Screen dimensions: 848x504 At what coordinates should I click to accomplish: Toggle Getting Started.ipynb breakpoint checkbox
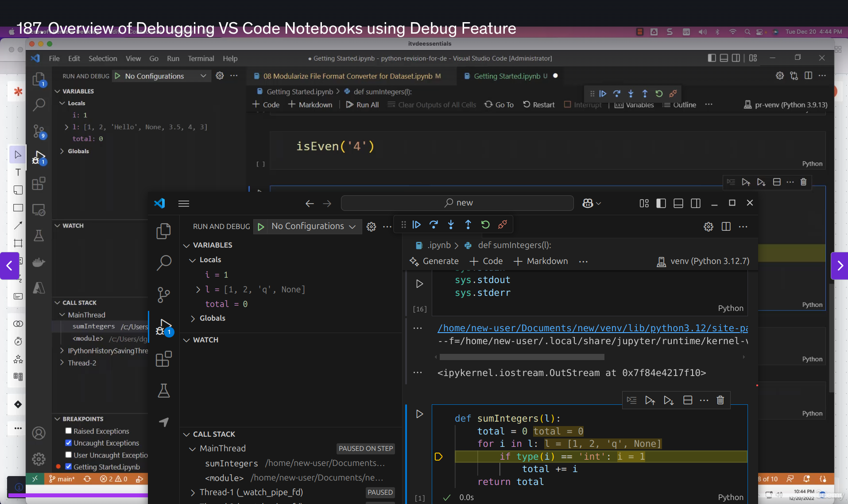68,466
